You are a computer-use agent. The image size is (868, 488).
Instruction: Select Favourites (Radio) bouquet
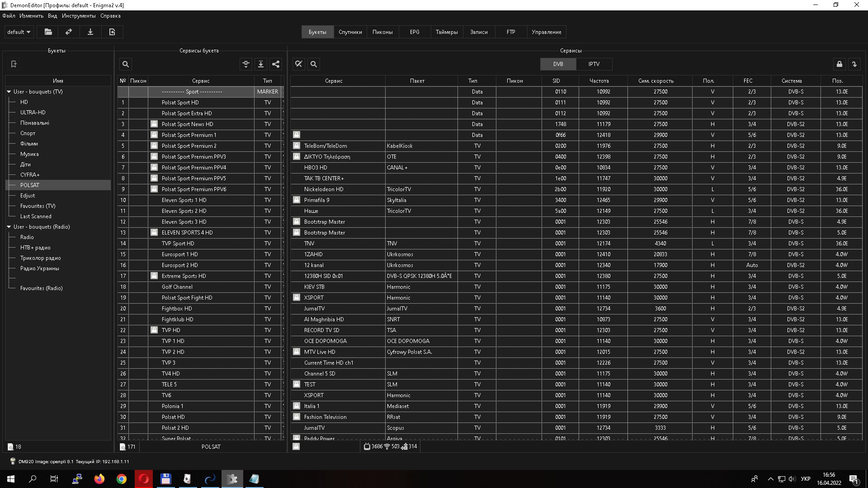click(x=58, y=288)
